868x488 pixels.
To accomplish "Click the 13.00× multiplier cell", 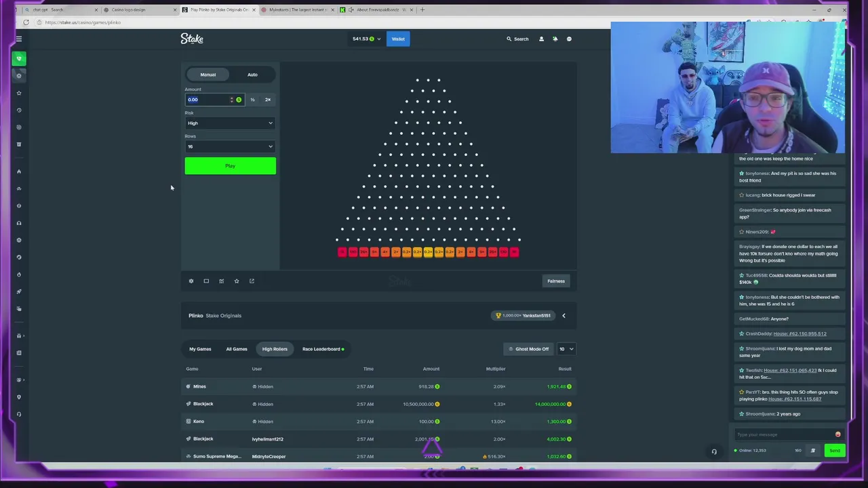I will pos(498,422).
